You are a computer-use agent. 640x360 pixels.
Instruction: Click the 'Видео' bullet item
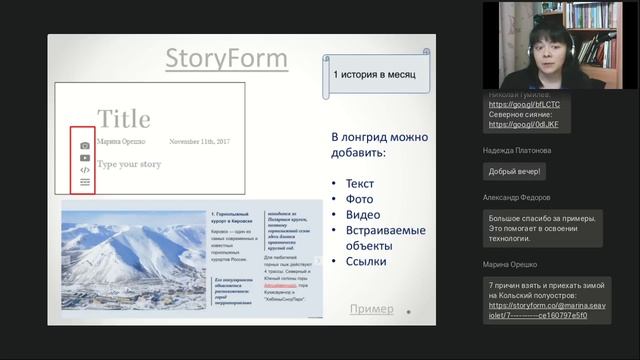[363, 215]
